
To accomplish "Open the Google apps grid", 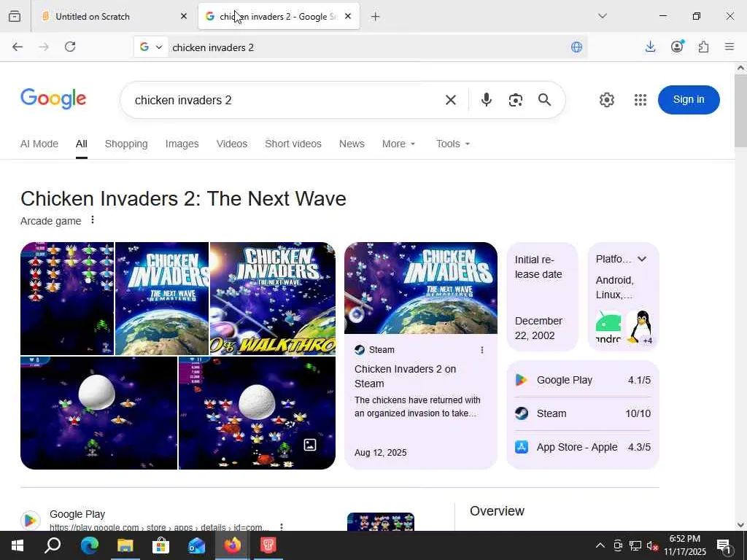I will click(x=640, y=100).
